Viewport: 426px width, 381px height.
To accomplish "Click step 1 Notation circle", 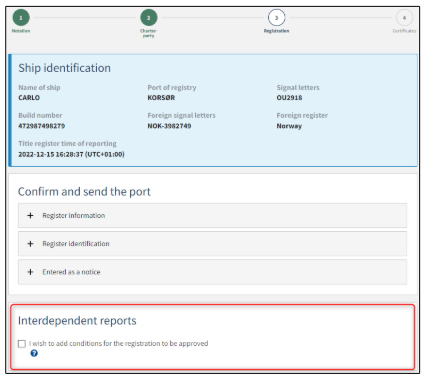I will pos(21,18).
